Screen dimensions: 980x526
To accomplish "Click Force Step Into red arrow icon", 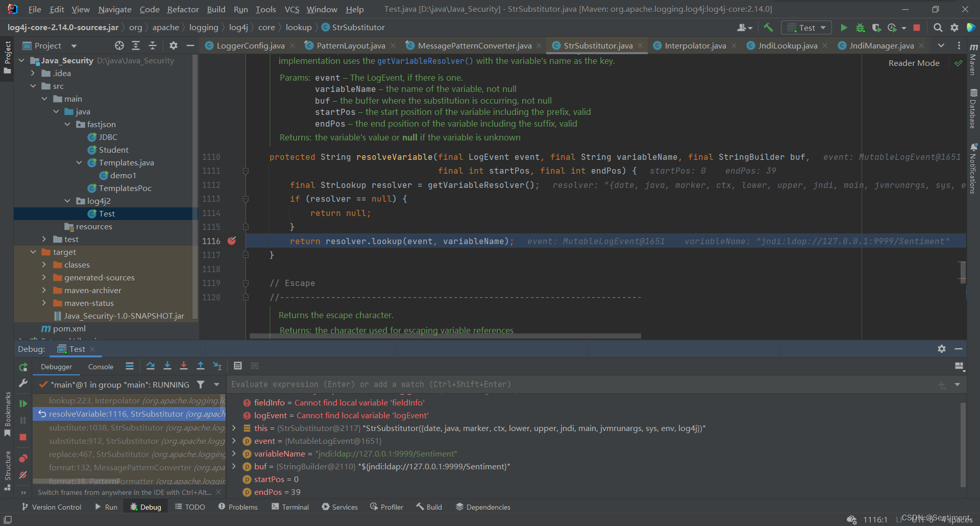I will [x=184, y=366].
